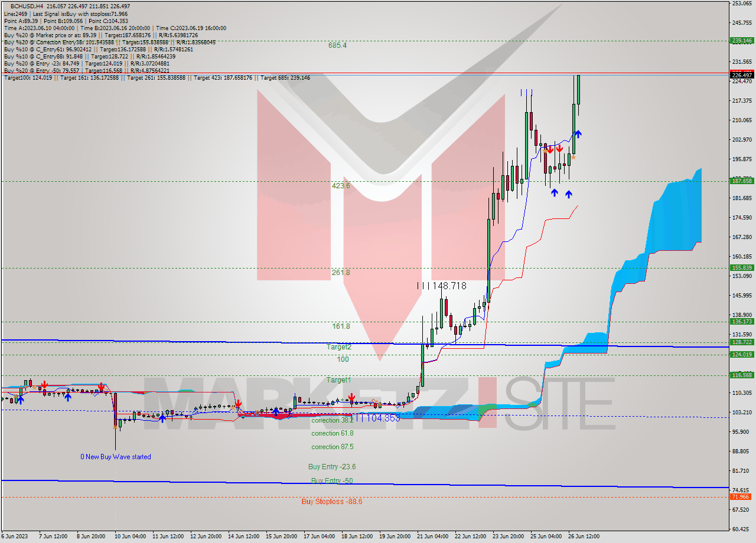Click the green 116.568 price tag
756x543 pixels.
tap(742, 375)
